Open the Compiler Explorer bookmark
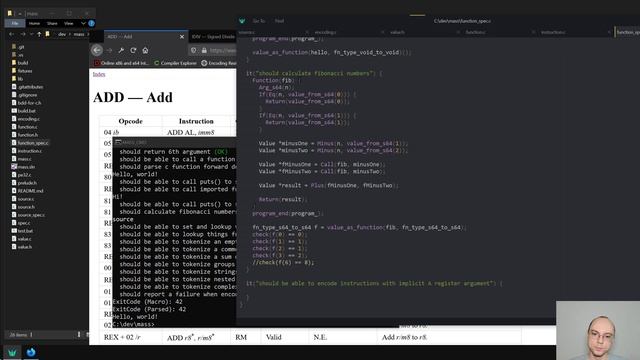Screen dimensions: 640x360 tap(176, 63)
